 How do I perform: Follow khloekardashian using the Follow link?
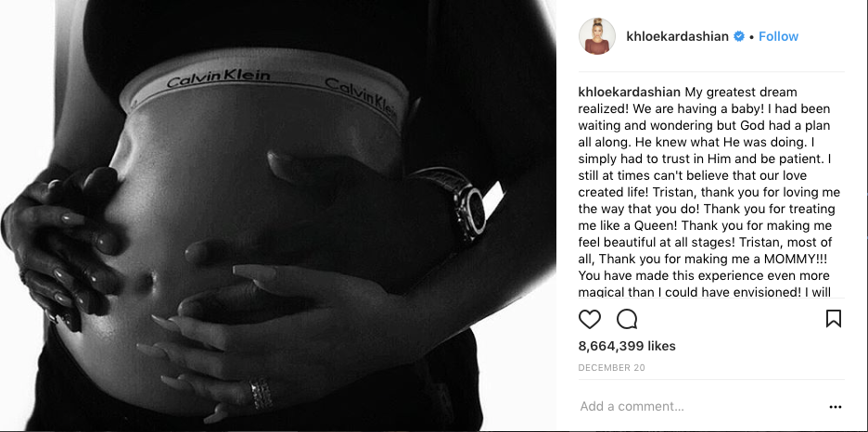pos(778,36)
